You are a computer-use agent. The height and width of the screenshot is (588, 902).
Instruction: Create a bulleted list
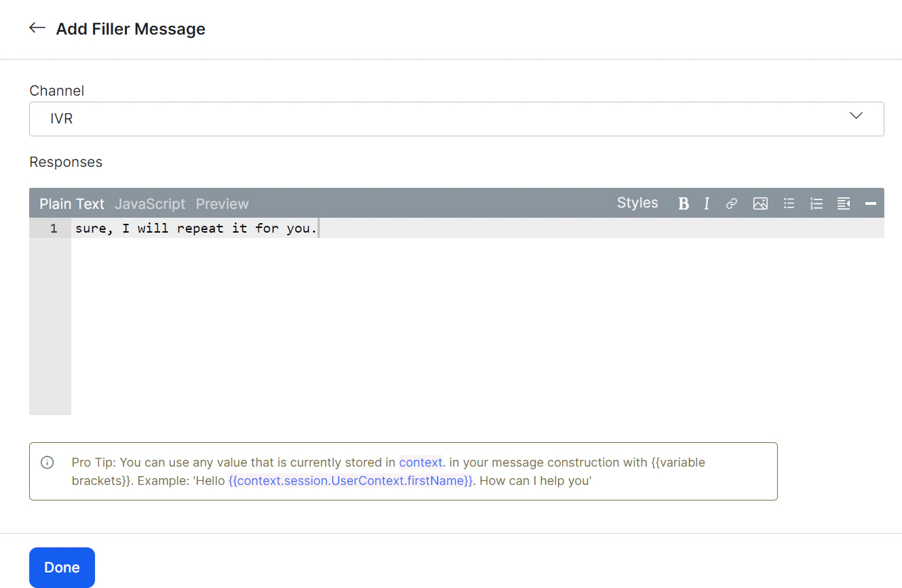(789, 203)
